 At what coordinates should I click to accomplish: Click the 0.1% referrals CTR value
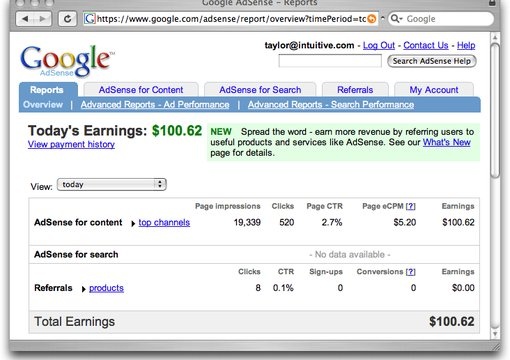283,288
